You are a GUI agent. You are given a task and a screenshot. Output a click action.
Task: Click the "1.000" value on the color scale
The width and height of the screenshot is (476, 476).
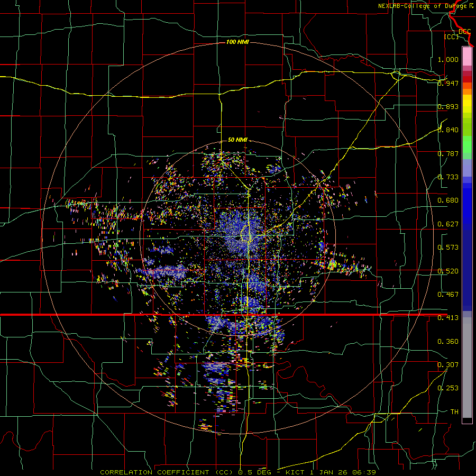448,59
